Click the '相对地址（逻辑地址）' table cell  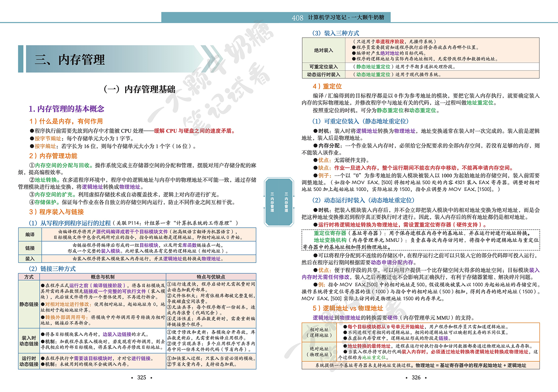pyautogui.click(x=319, y=332)
